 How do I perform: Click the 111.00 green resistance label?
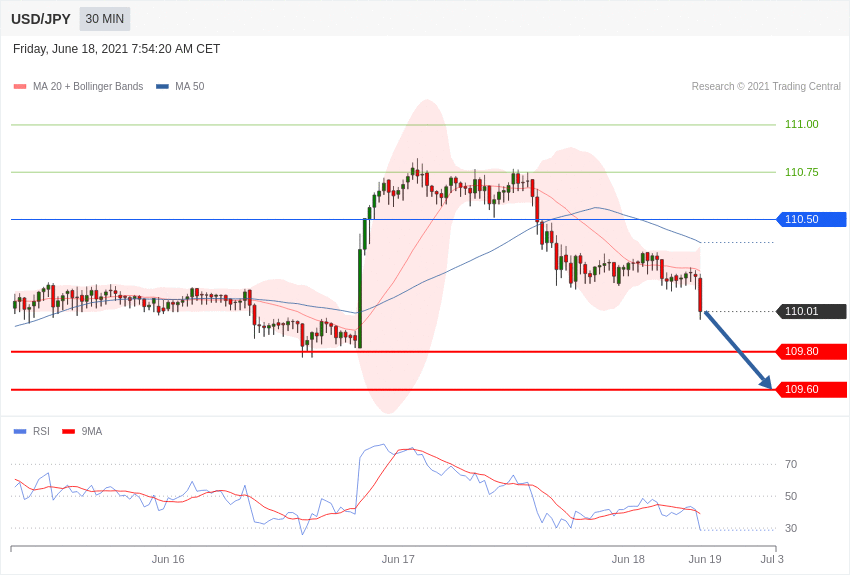pos(802,125)
